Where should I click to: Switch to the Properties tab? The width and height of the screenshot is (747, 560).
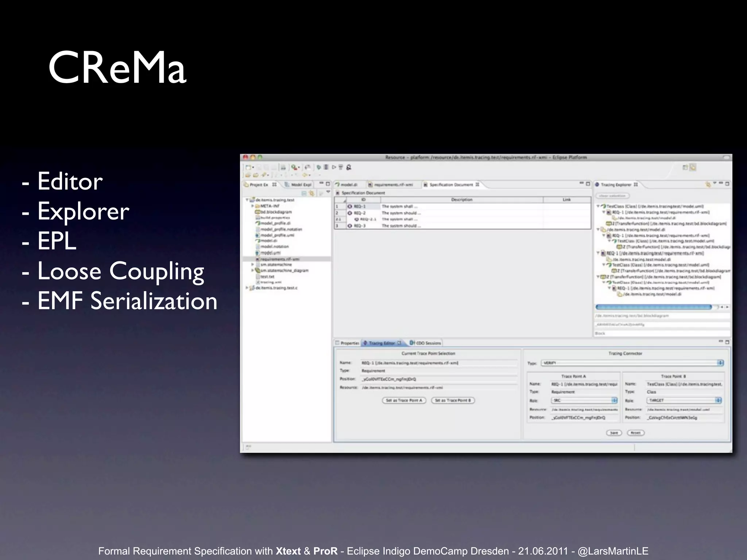point(347,343)
